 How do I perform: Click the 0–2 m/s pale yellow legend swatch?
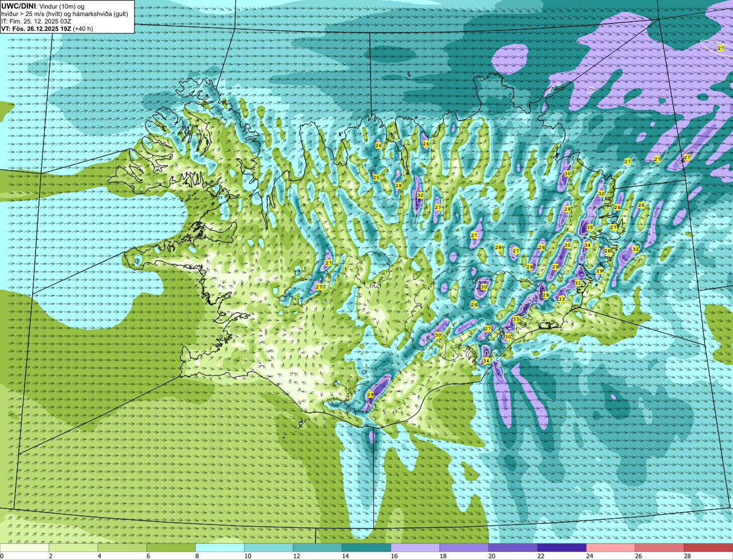[25, 547]
